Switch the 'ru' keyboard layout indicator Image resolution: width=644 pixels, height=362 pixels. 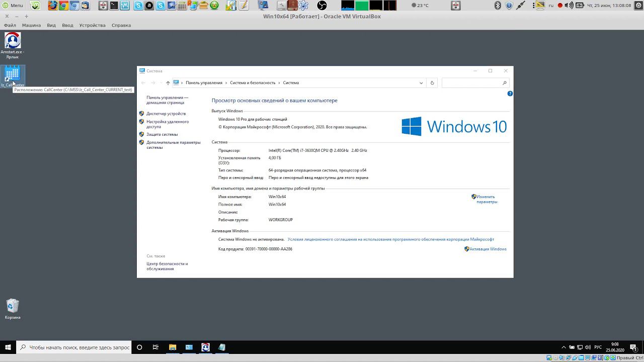[x=551, y=6]
